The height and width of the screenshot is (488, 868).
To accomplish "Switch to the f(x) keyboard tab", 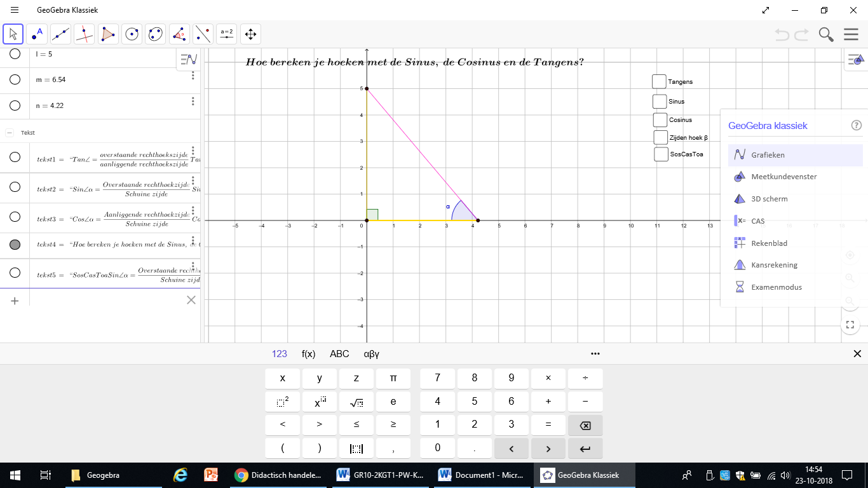I will (x=308, y=354).
